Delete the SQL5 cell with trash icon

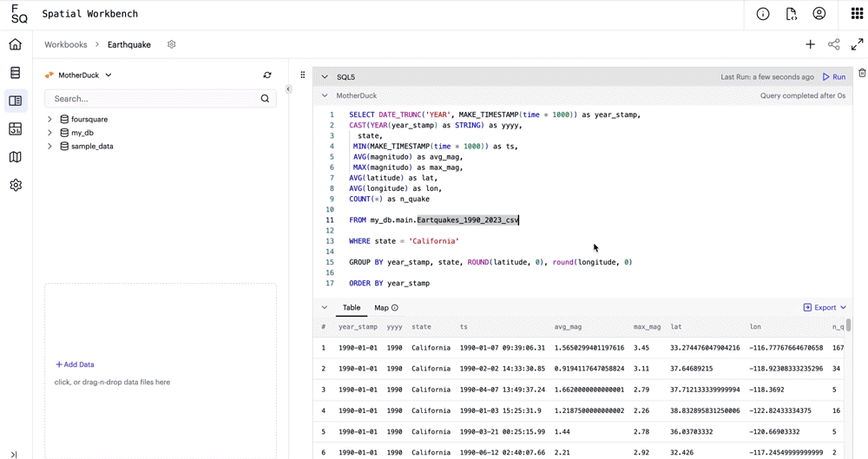[x=862, y=73]
